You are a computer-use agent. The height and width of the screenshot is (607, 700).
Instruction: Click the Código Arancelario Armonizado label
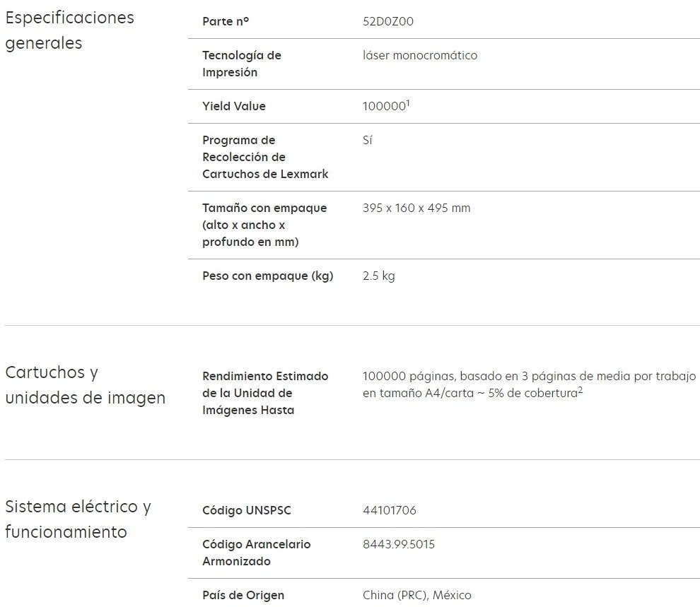pyautogui.click(x=256, y=553)
